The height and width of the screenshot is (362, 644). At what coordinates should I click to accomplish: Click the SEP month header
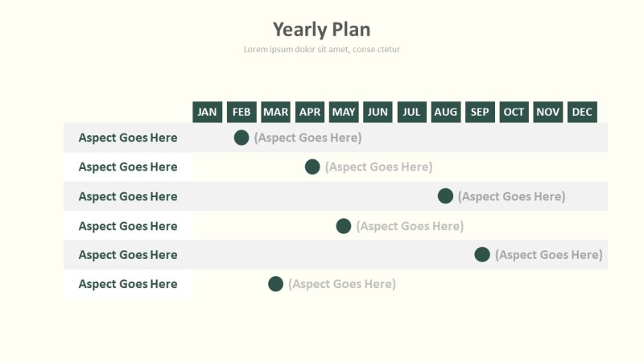480,112
